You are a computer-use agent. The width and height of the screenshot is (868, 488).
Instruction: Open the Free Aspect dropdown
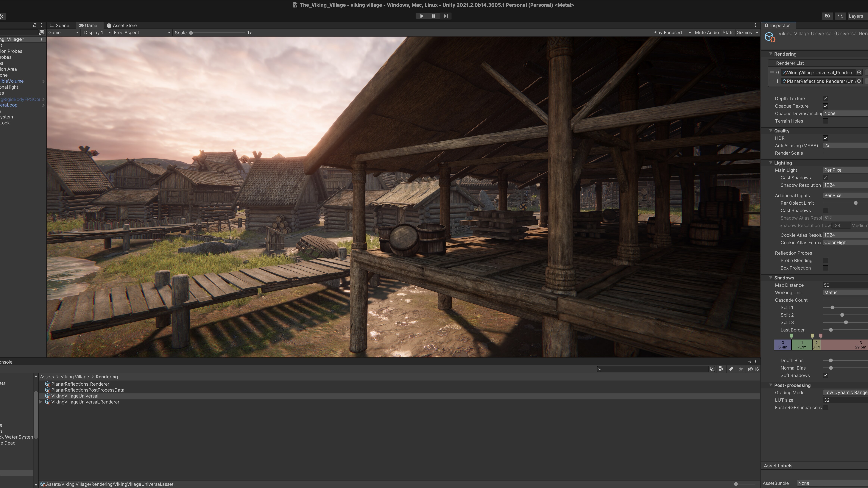(x=142, y=33)
